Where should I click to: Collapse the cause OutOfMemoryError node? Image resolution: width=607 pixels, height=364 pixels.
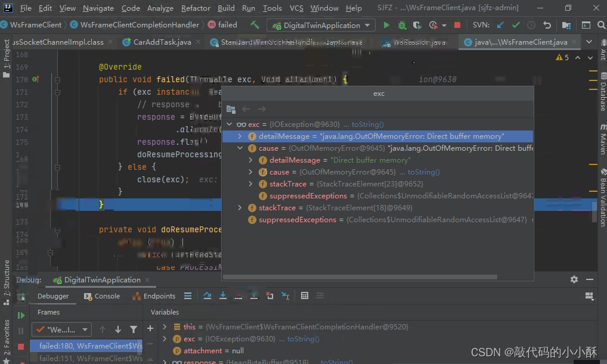pos(240,148)
